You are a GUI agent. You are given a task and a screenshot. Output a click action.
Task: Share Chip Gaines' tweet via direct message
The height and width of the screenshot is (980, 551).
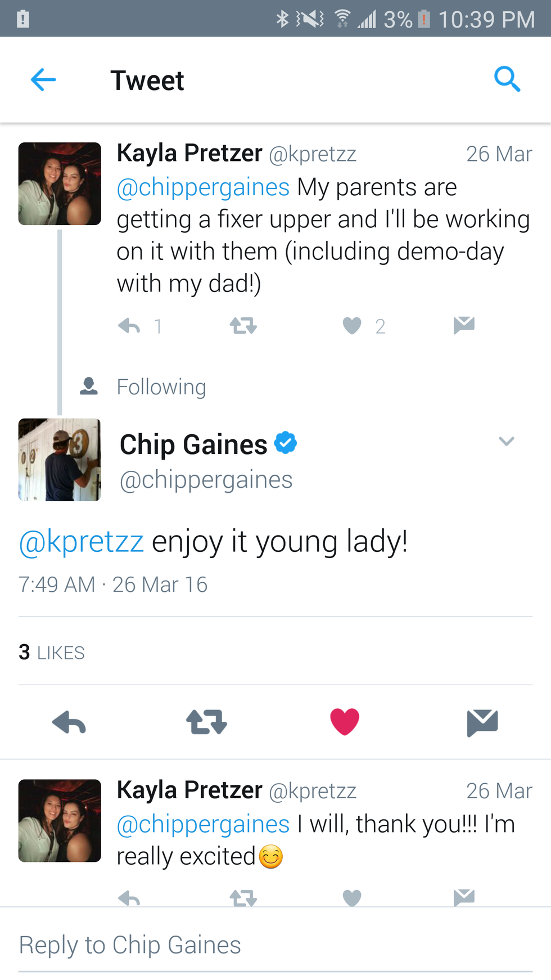click(x=482, y=722)
